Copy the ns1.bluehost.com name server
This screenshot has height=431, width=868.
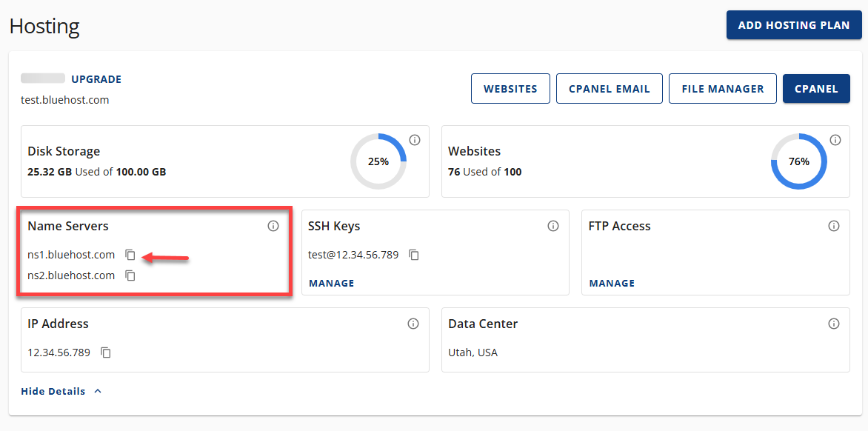point(130,255)
